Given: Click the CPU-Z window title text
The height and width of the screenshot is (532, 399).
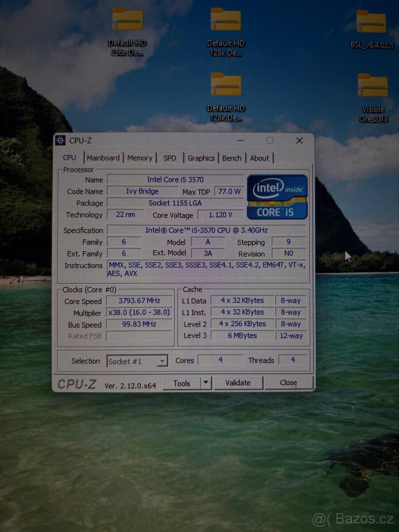Looking at the screenshot, I should [x=80, y=141].
